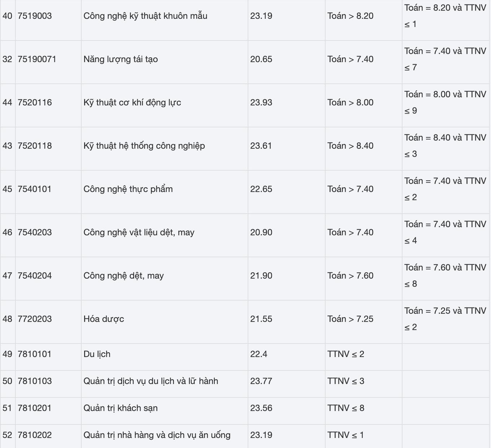Click major code 7540204
The width and height of the screenshot is (491, 448).
(x=35, y=276)
